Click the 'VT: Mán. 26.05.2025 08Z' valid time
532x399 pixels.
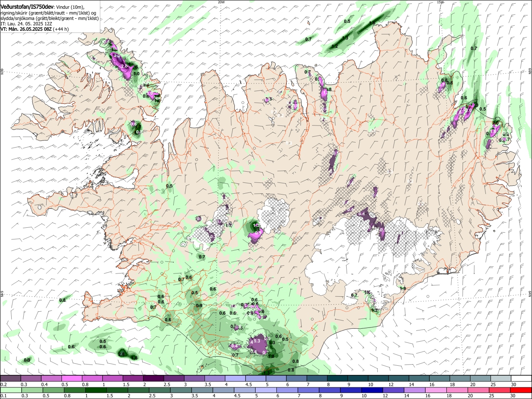(x=26, y=29)
